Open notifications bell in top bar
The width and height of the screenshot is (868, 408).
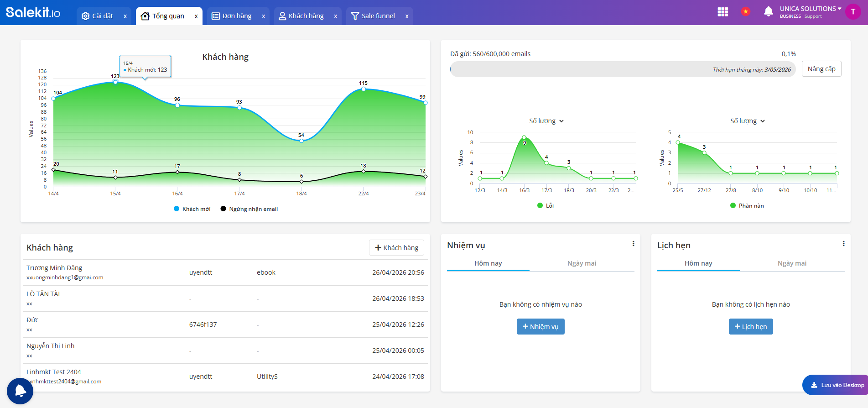[768, 12]
